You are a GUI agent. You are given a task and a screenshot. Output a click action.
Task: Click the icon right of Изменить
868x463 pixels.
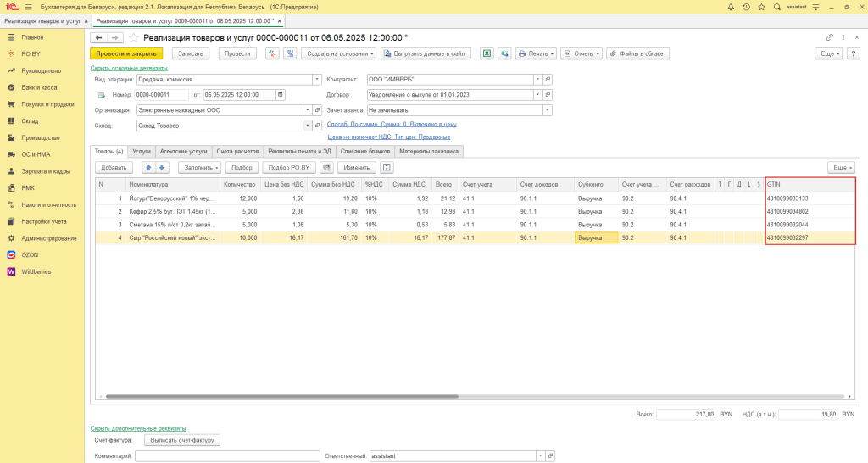387,167
